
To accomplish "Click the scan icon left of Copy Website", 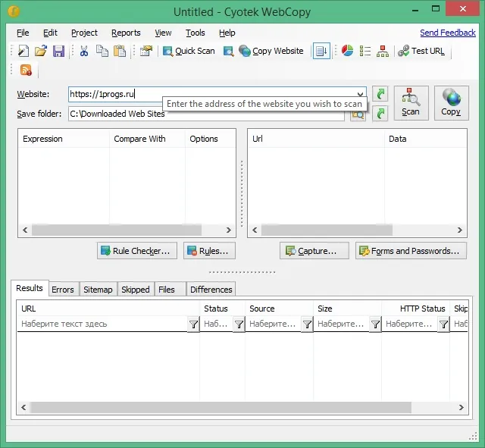I will [x=229, y=51].
